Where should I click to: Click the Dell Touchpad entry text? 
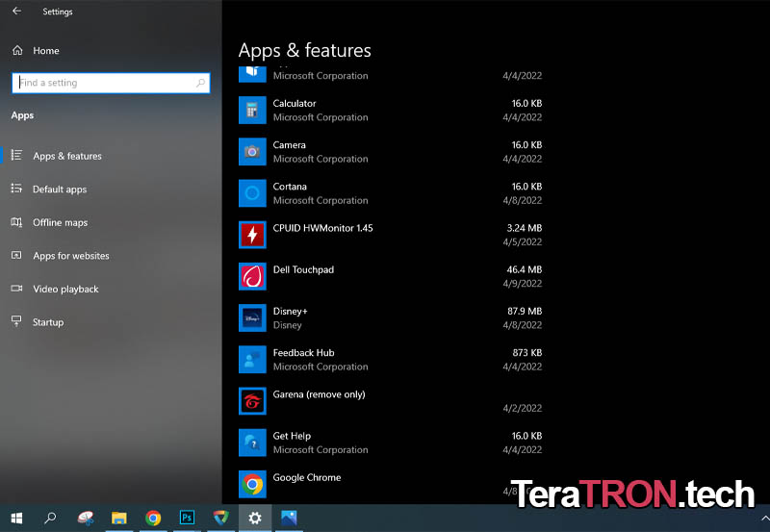(303, 269)
